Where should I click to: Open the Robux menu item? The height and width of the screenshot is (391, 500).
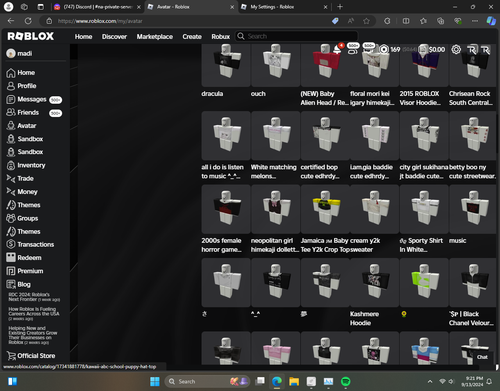[x=221, y=37]
